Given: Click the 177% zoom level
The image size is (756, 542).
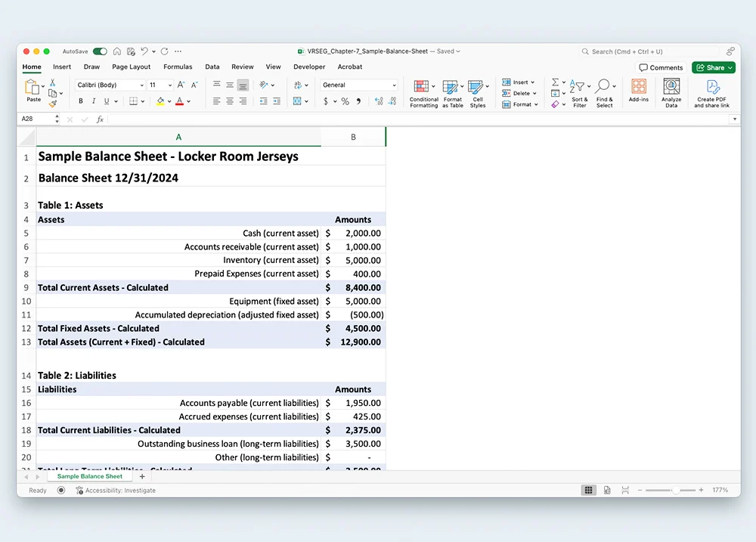Looking at the screenshot, I should click(x=720, y=490).
